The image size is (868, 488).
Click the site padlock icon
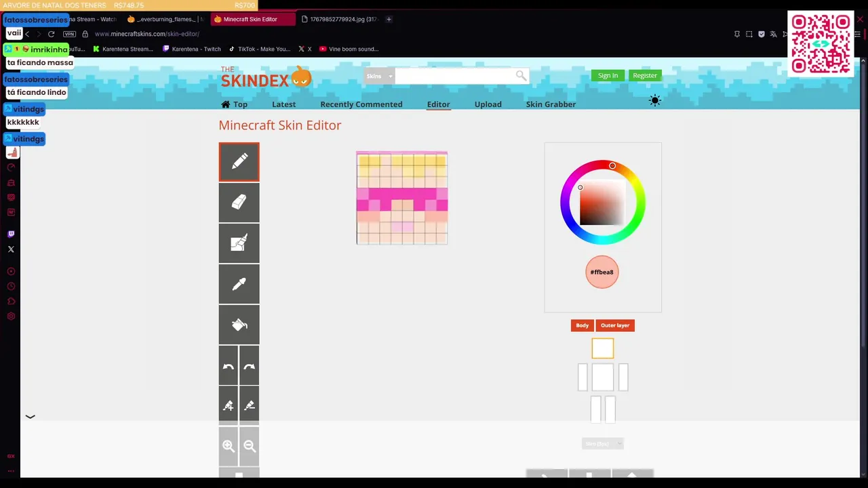click(85, 34)
